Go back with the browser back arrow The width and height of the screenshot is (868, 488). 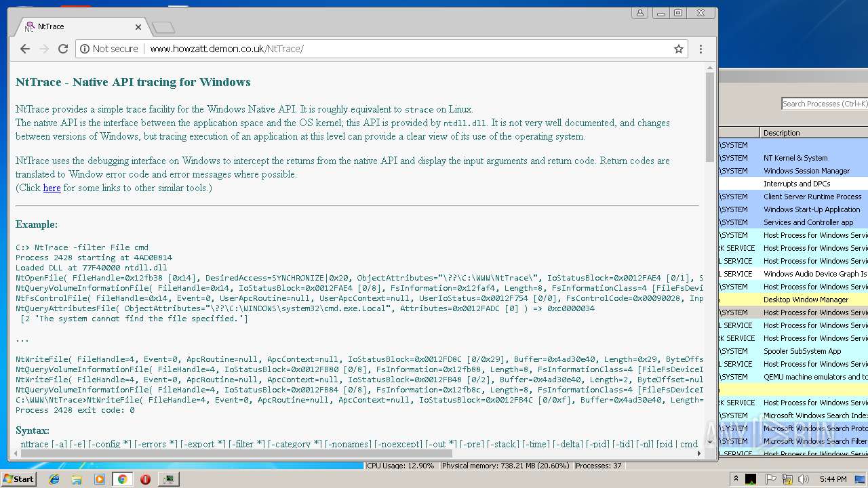(25, 49)
